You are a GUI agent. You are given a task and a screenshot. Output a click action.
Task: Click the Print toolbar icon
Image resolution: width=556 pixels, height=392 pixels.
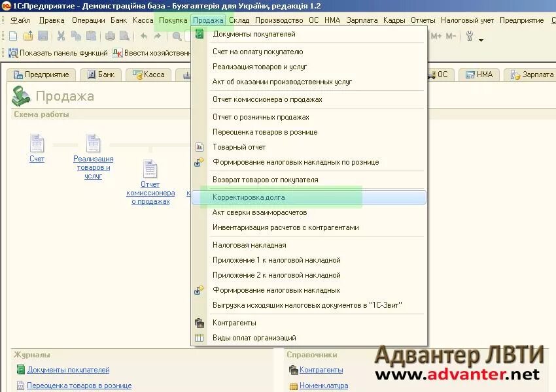coord(111,37)
